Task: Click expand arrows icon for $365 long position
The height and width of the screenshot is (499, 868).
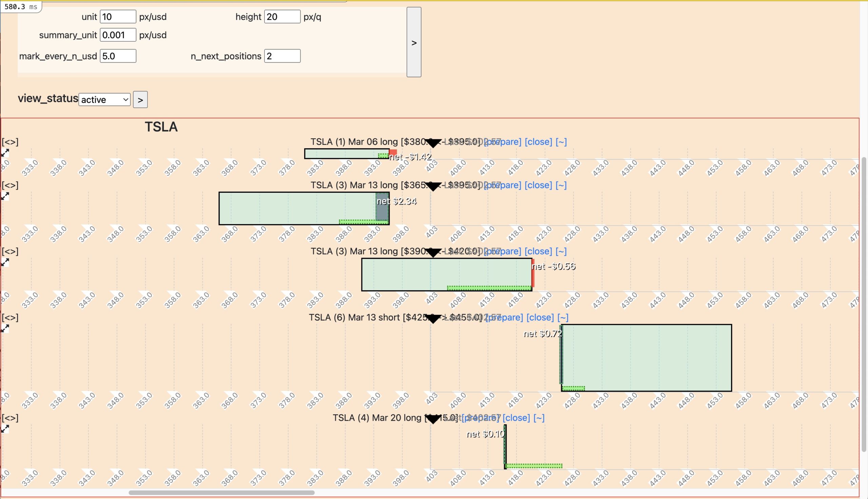Action: click(5, 196)
